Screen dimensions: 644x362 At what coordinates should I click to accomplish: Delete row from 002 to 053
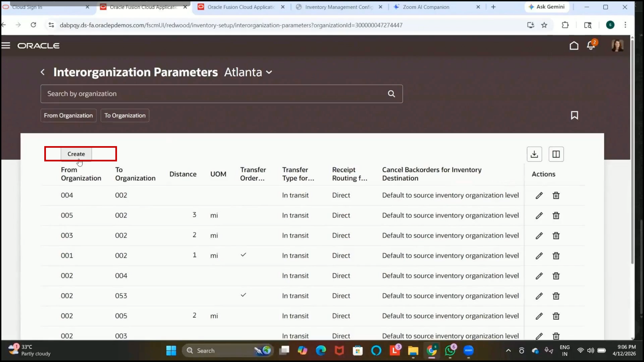click(556, 296)
